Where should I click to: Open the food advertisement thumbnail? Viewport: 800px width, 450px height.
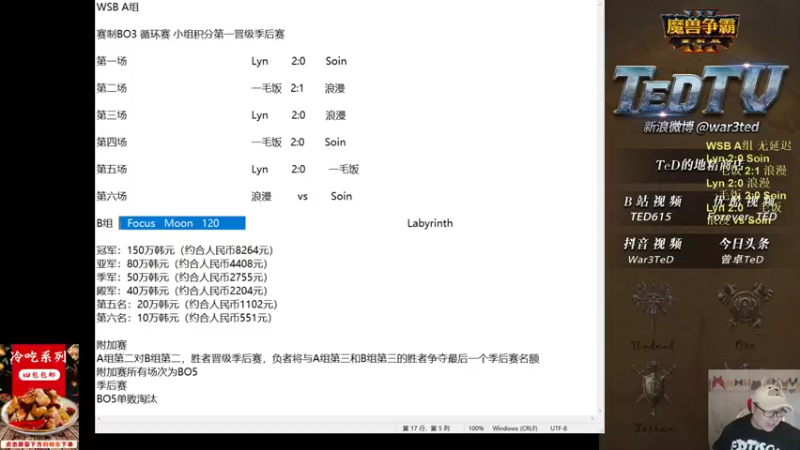pos(39,396)
